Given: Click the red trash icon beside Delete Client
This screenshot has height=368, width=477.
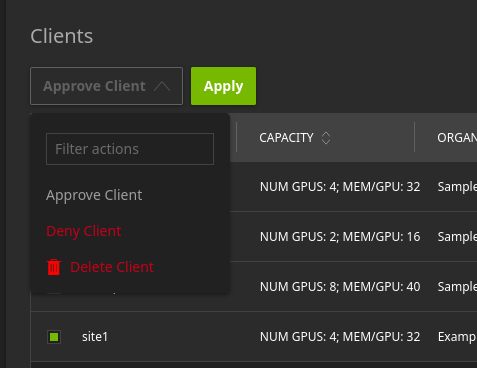Looking at the screenshot, I should pos(54,267).
